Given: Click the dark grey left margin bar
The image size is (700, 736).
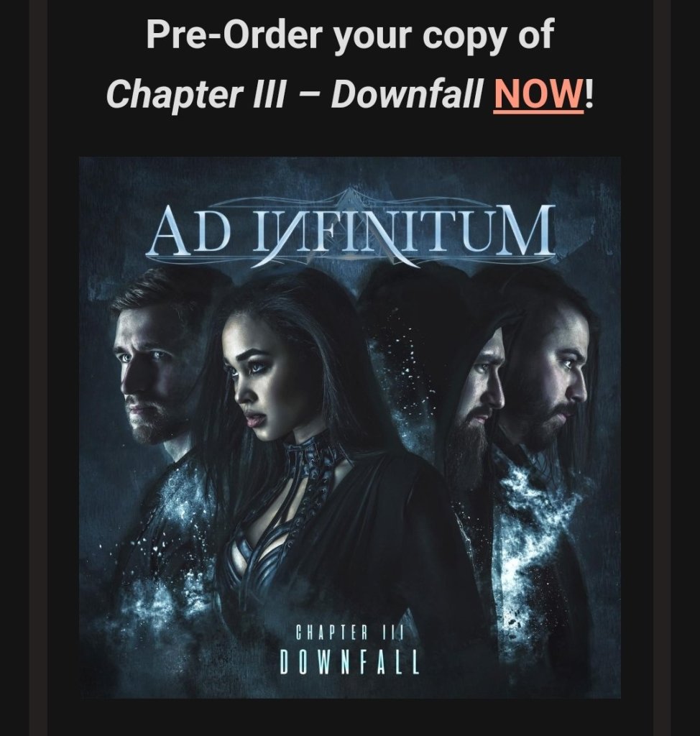Looking at the screenshot, I should [x=39, y=368].
